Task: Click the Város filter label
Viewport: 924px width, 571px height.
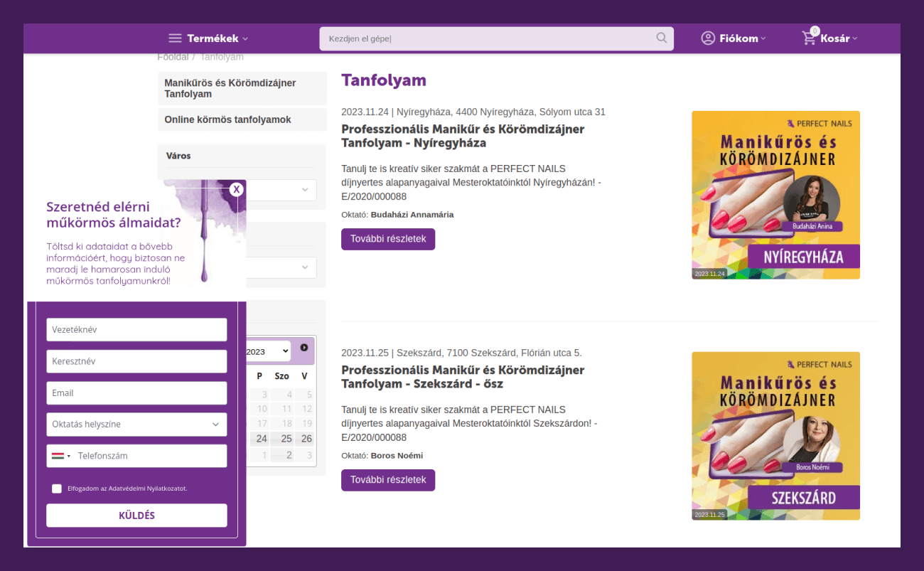Action: [x=178, y=156]
